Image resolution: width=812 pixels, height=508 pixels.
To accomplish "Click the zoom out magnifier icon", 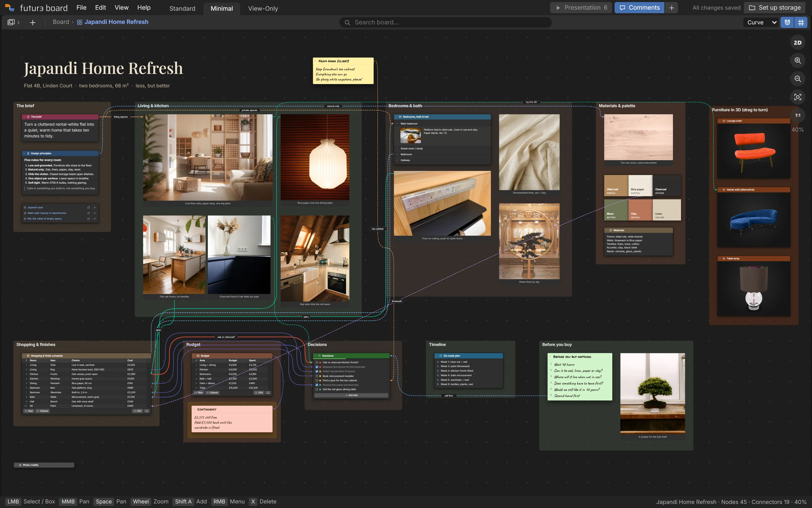I will [x=798, y=79].
